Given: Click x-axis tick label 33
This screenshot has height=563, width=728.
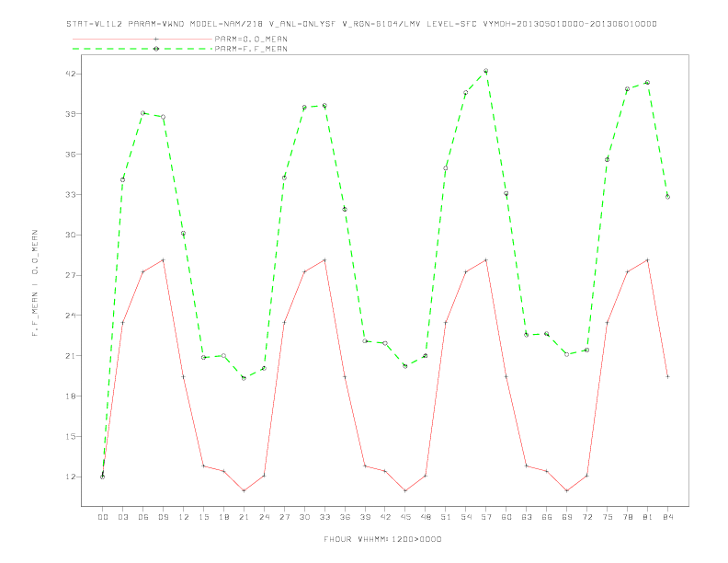Looking at the screenshot, I should 324,517.
